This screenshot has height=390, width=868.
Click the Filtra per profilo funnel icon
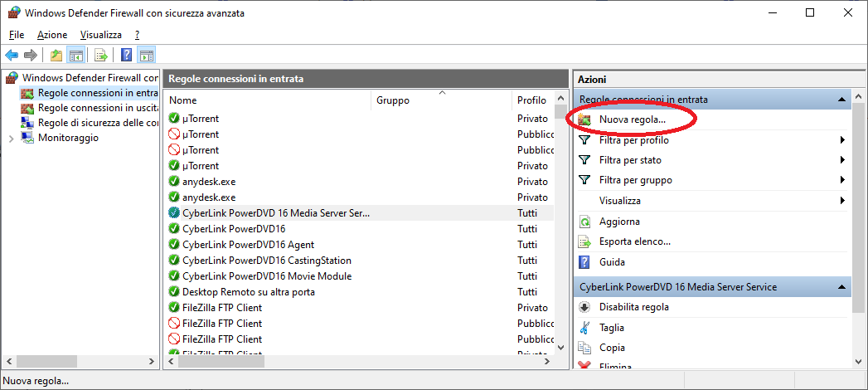(x=584, y=140)
